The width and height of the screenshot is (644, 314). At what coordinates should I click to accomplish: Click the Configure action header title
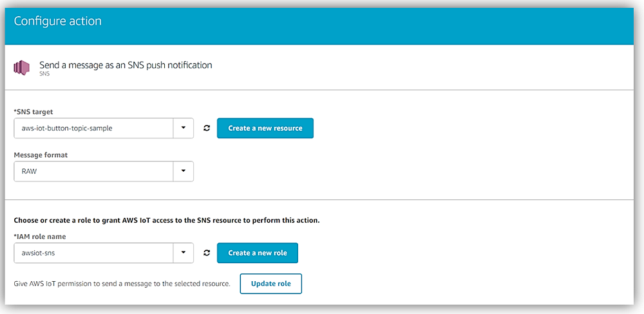57,21
